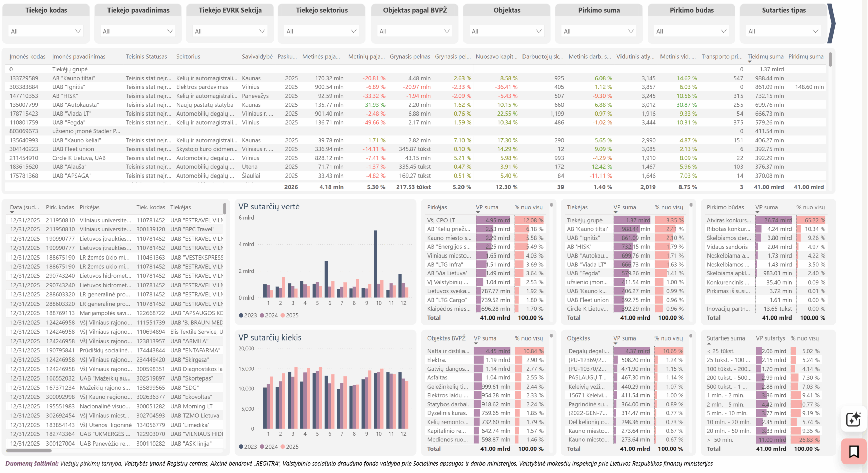The image size is (868, 473).
Task: Click sort arrow under Tiekimų suma header
Action: point(749,62)
